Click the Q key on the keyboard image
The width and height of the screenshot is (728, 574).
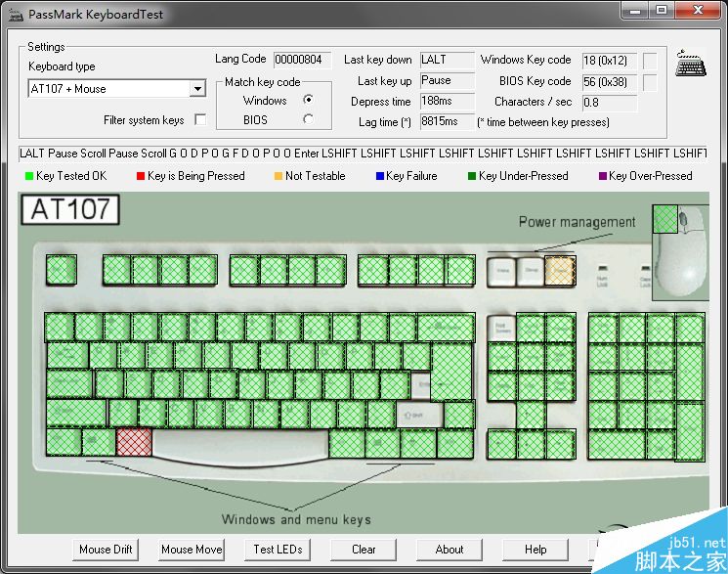click(x=103, y=356)
